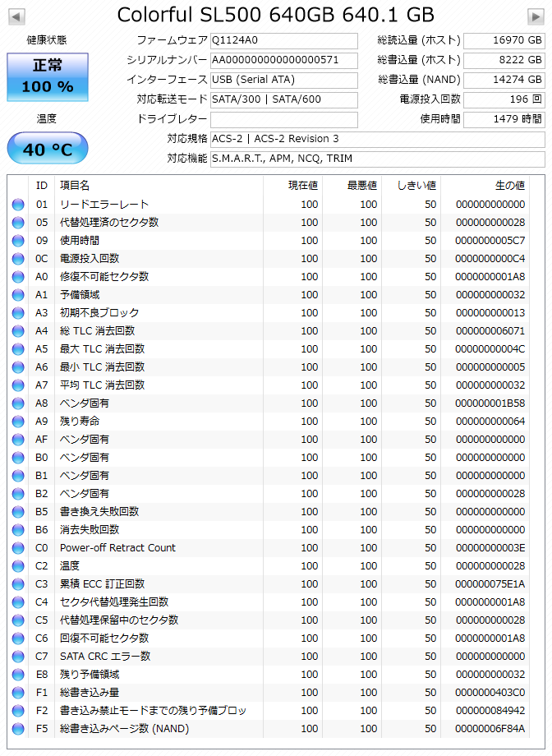Select raw value 00000006F84A
The image size is (552, 756).
tap(490, 729)
